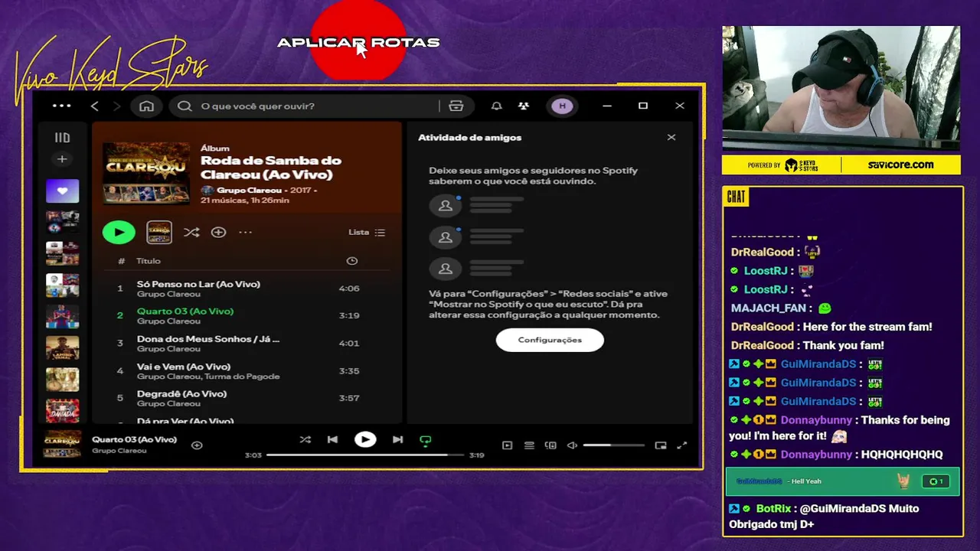Click BotRix username in chat

click(773, 508)
